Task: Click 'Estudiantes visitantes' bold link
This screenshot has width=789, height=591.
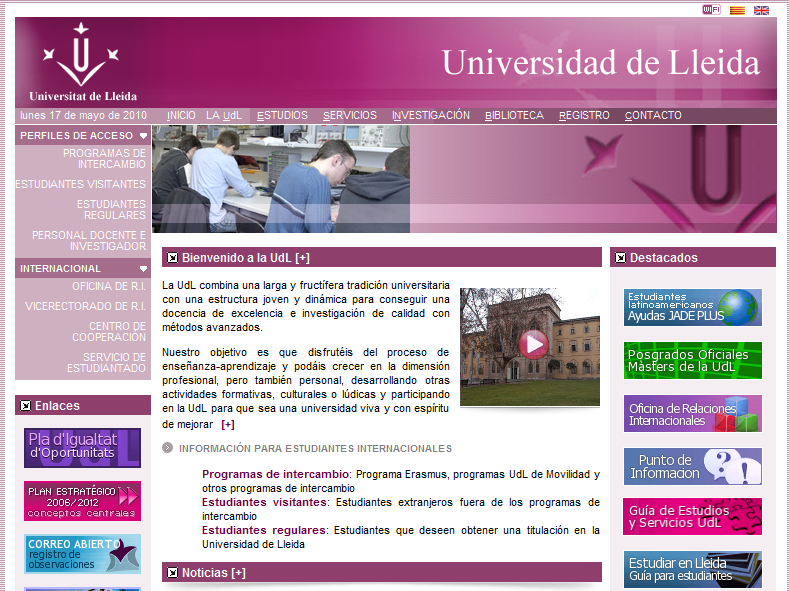Action: click(x=264, y=502)
